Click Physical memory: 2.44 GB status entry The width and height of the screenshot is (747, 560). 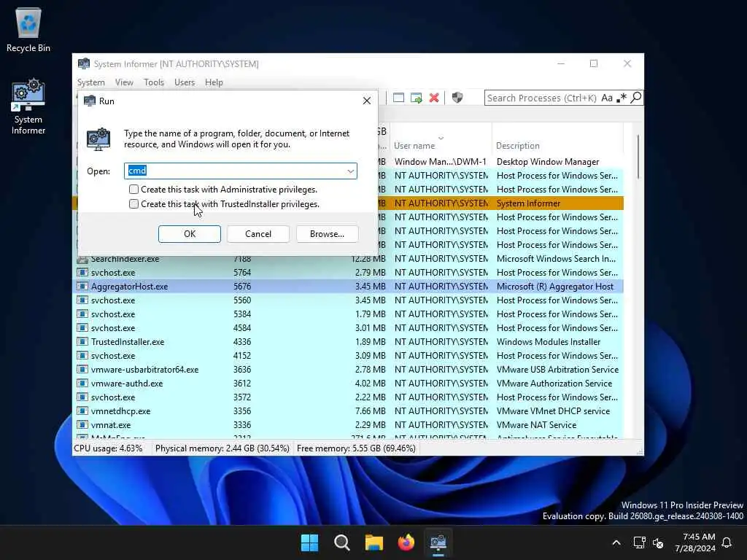coord(222,448)
